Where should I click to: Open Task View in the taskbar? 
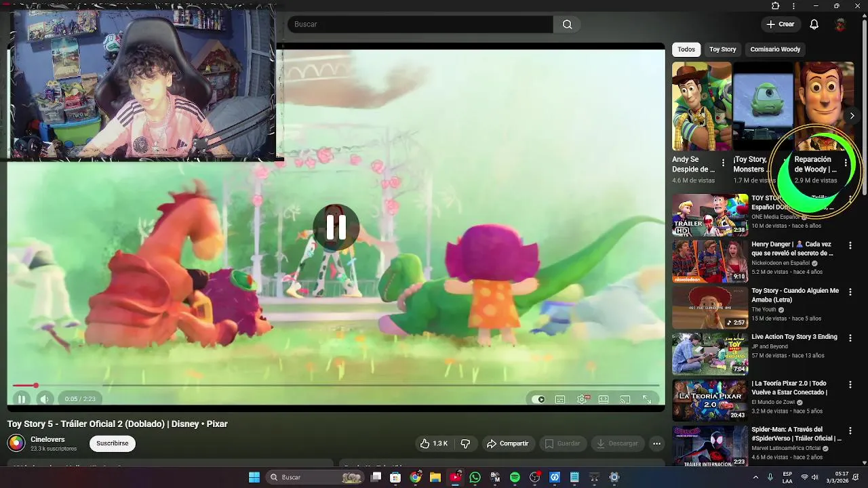(376, 477)
